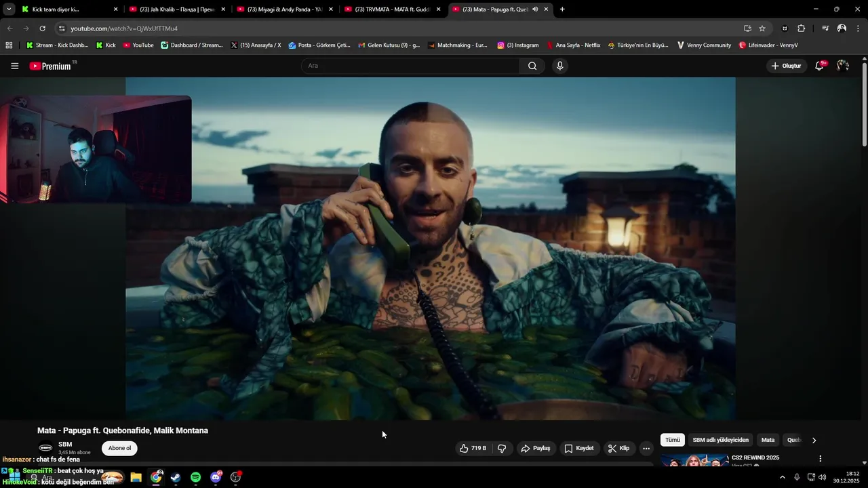The image size is (868, 488).
Task: Like the video with 719 B thumbs-up
Action: [473, 448]
